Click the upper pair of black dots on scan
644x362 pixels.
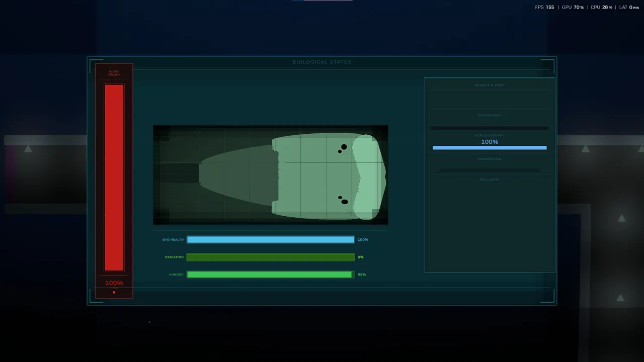pyautogui.click(x=343, y=148)
